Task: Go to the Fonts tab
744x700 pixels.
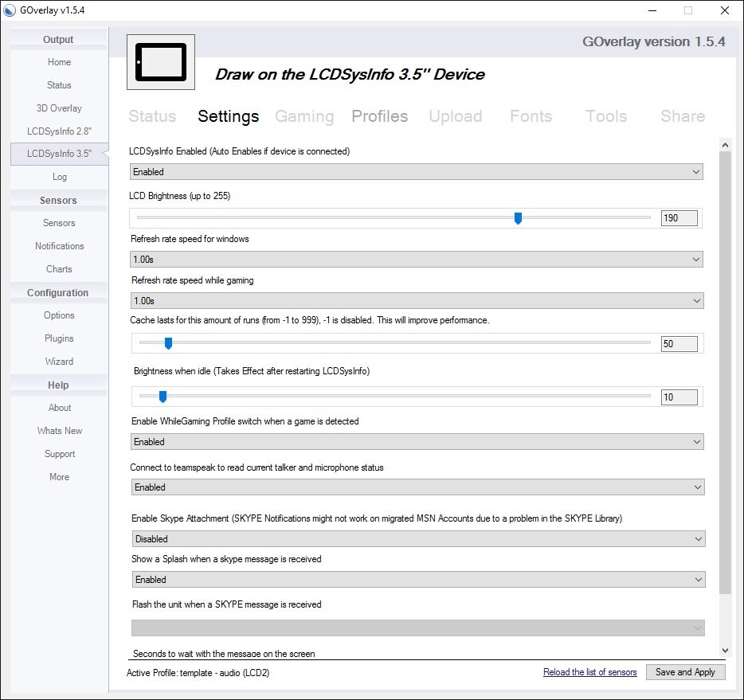Action: [x=531, y=116]
